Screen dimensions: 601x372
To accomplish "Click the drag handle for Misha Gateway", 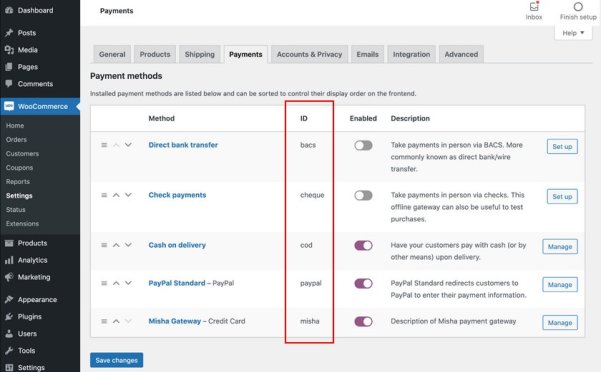I will point(104,321).
